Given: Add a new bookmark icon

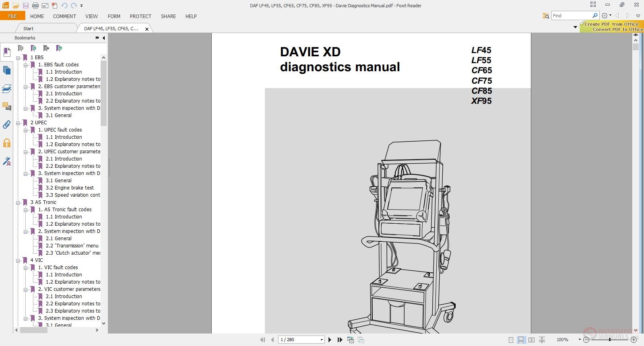Looking at the screenshot, I should point(33,48).
